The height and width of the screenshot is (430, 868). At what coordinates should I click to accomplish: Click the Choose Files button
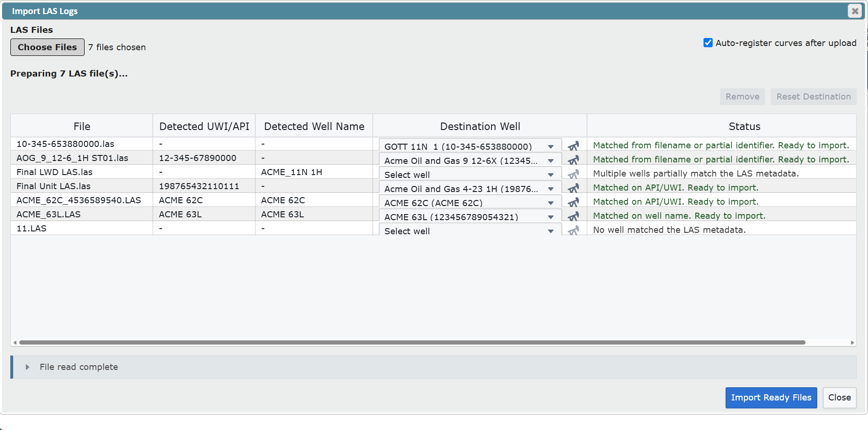click(x=47, y=47)
